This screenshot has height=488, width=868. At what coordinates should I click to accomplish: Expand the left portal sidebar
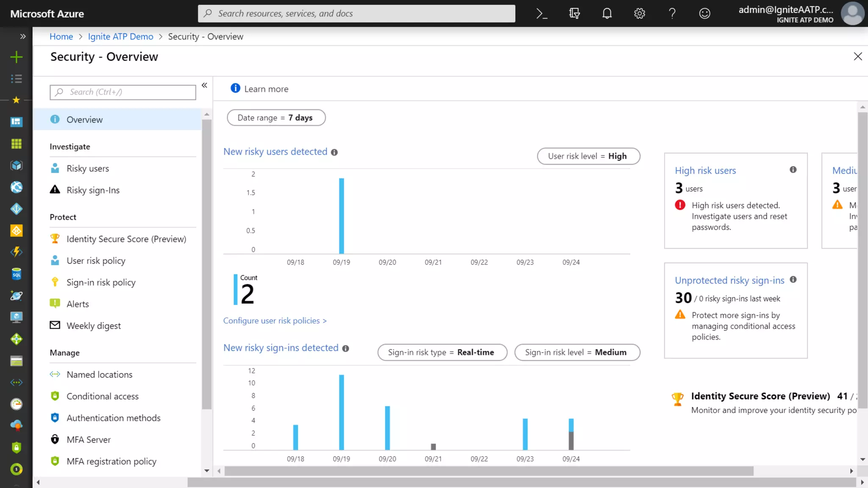23,36
